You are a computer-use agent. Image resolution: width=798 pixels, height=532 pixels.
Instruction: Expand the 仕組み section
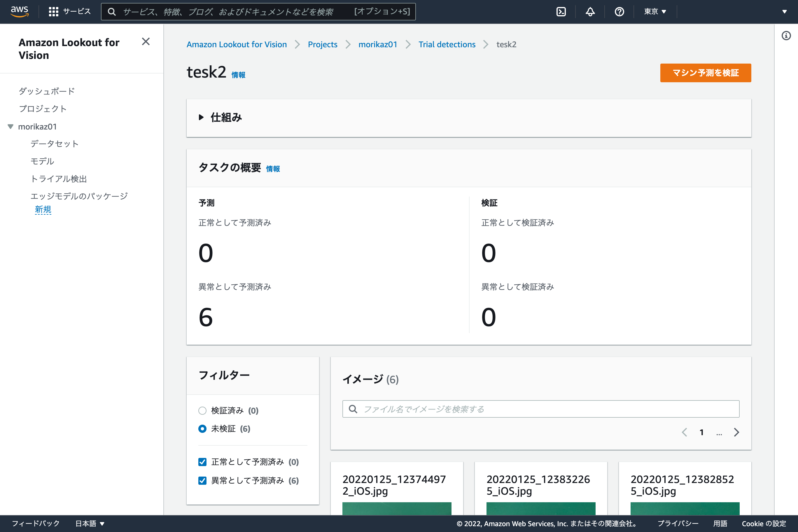click(x=201, y=117)
